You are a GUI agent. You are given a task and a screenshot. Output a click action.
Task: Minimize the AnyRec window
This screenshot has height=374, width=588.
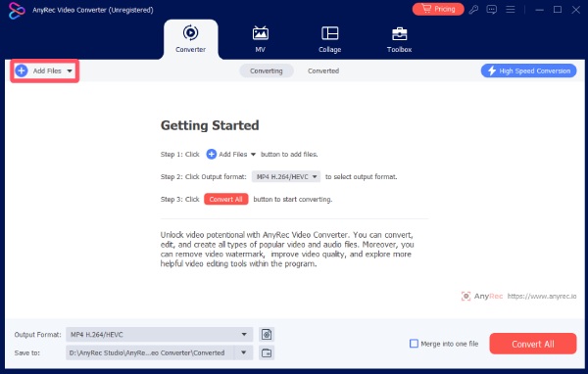coord(539,10)
